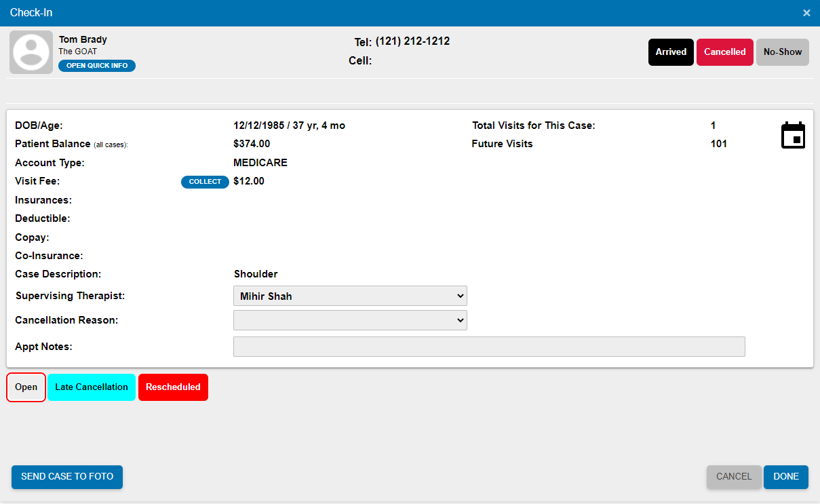Click the CANCEL button
The height and width of the screenshot is (504, 820).
click(x=734, y=477)
